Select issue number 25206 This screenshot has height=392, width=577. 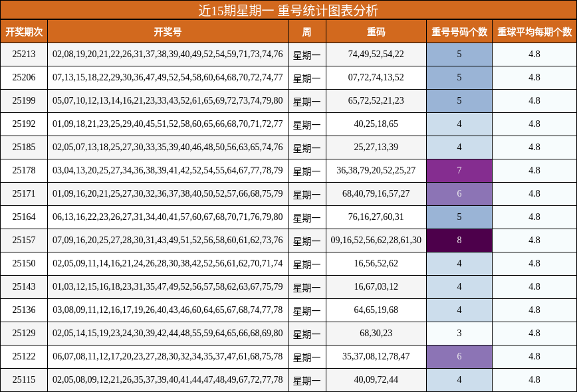pos(24,77)
